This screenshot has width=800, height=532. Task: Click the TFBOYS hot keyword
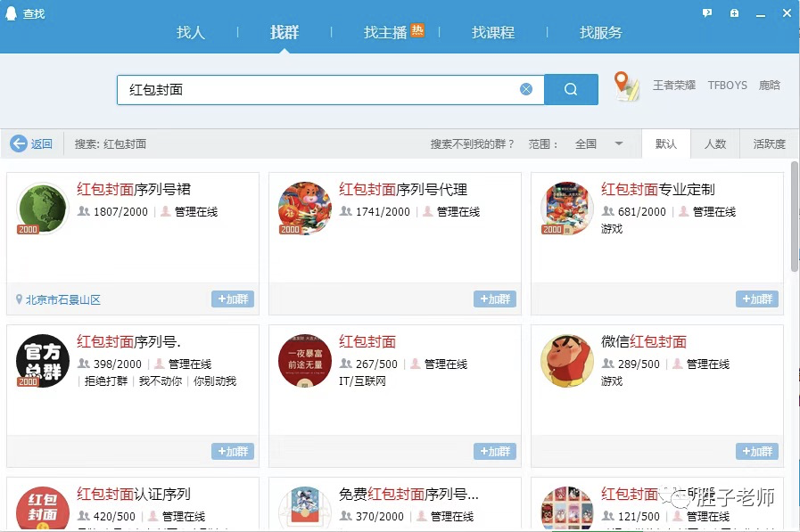click(x=727, y=85)
